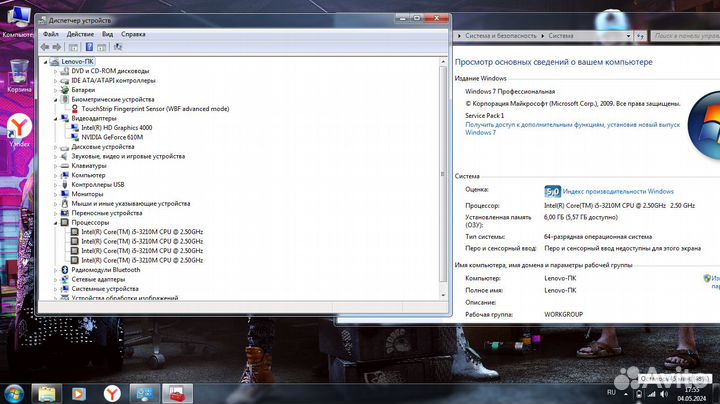
Task: Click the 5,0 performance score badge
Action: pos(552,191)
